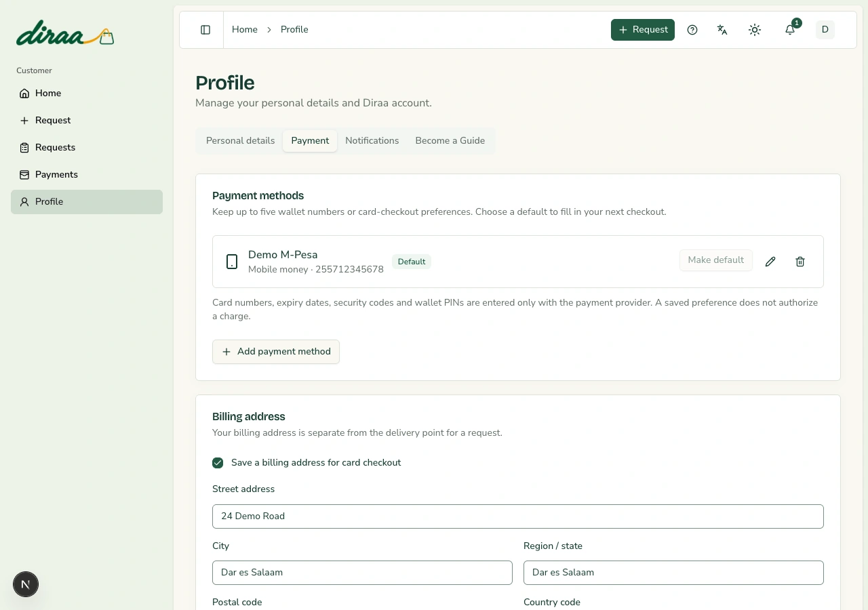Click the Profile breadcrumb
This screenshot has width=868, height=610.
click(x=294, y=30)
